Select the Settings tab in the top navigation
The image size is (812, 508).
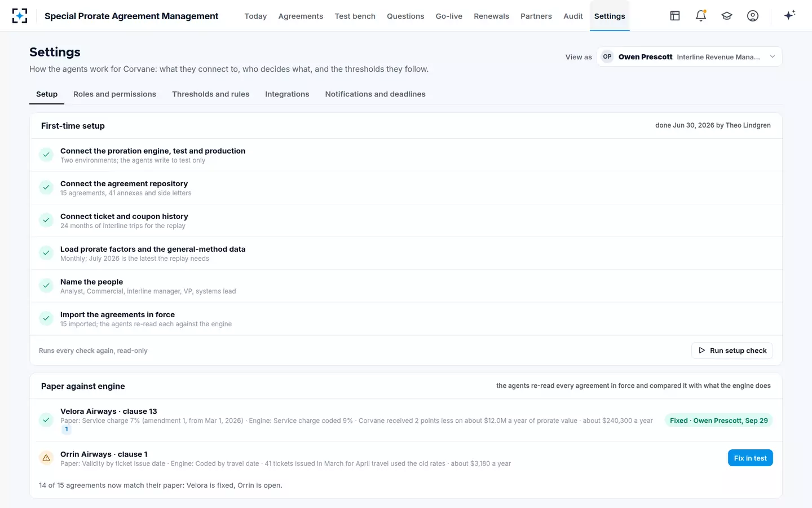click(x=610, y=16)
